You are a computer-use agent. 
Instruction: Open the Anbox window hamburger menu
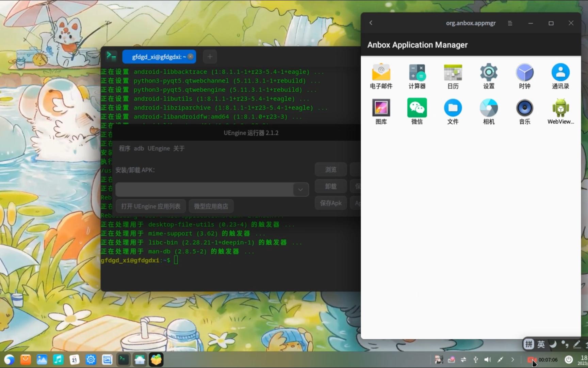click(x=510, y=23)
